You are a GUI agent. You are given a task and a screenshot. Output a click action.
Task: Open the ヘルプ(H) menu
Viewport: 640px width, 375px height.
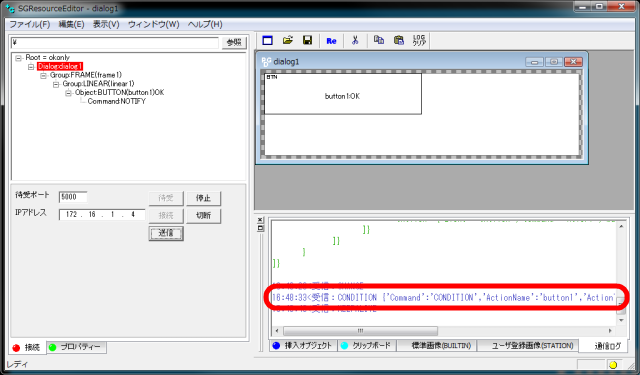(x=205, y=24)
